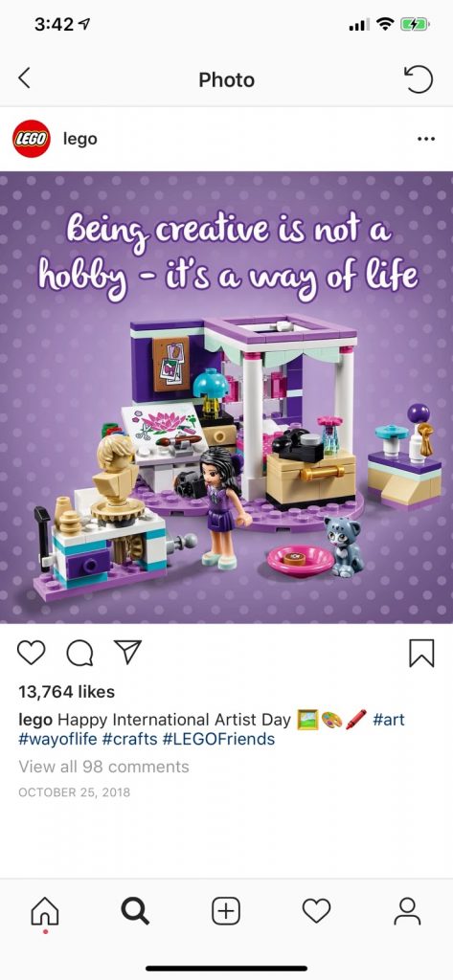This screenshot has height=980, width=453.
Task: Switch to the Search tab
Action: 135,911
